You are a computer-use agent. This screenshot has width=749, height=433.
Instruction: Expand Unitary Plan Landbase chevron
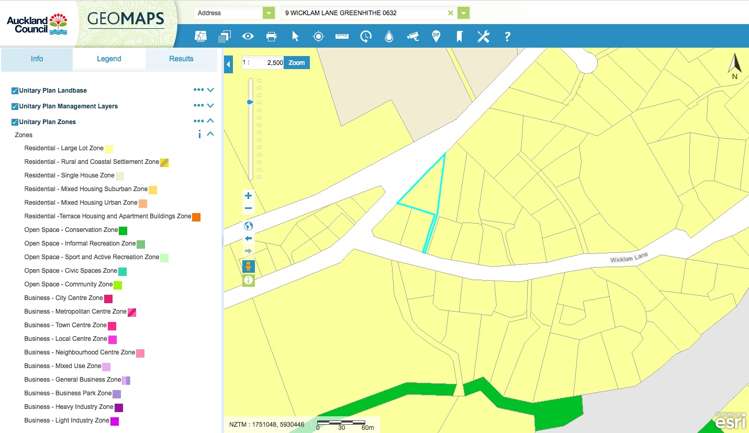tap(210, 90)
